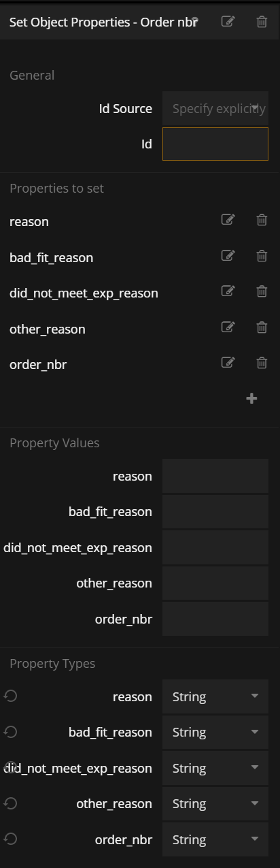The height and width of the screenshot is (868, 280).
Task: Open the other_reason type String dropdown
Action: (215, 804)
